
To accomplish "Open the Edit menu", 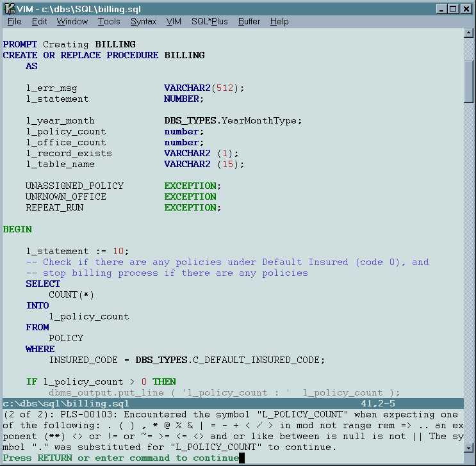I will (39, 21).
